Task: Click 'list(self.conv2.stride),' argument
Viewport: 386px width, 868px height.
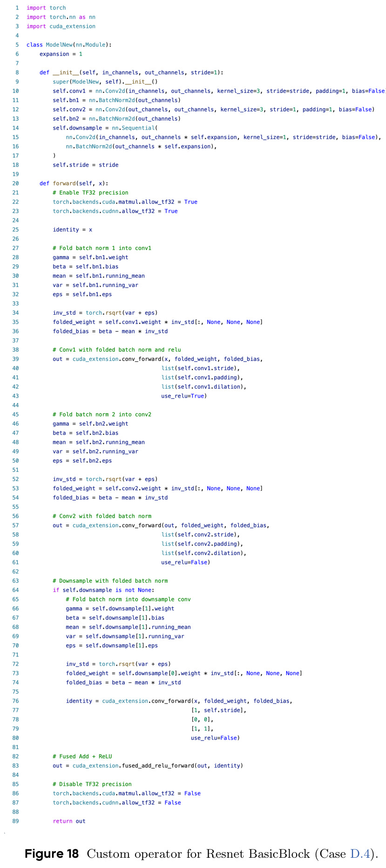Action: (201, 535)
